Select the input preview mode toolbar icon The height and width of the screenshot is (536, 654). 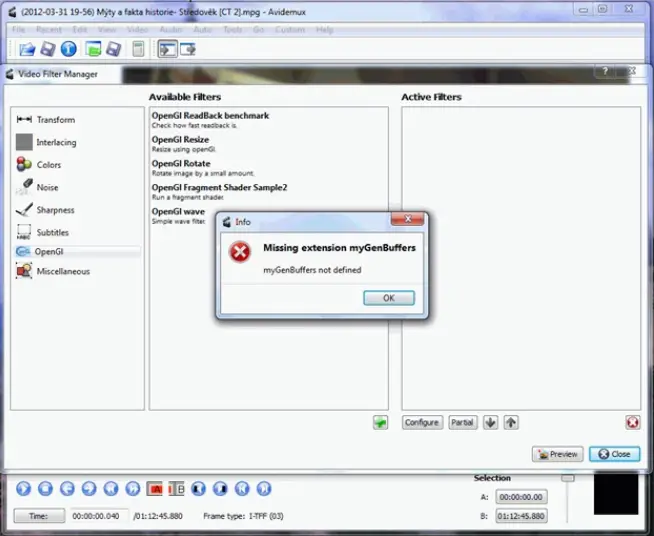(x=168, y=49)
